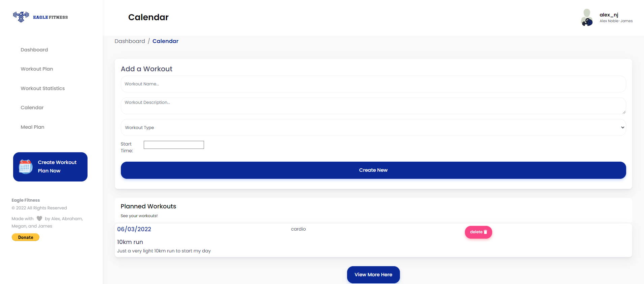644x284 pixels.
Task: Click the Calendar page title
Action: pyautogui.click(x=148, y=17)
